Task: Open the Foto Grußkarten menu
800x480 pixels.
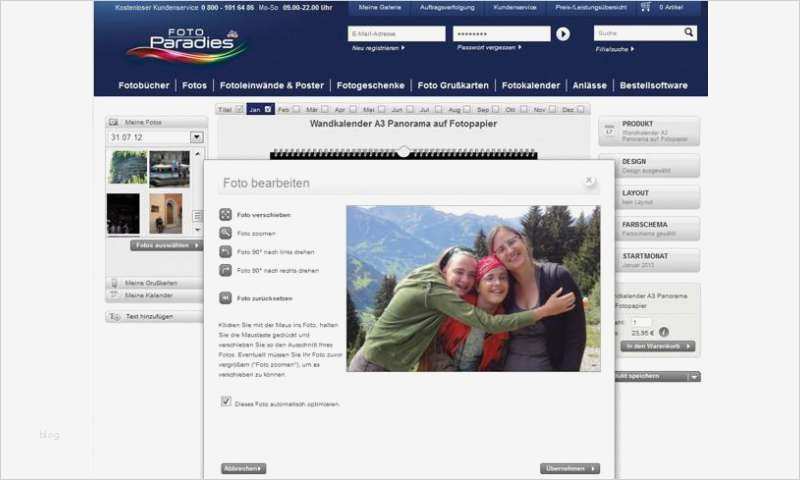Action: tap(453, 86)
